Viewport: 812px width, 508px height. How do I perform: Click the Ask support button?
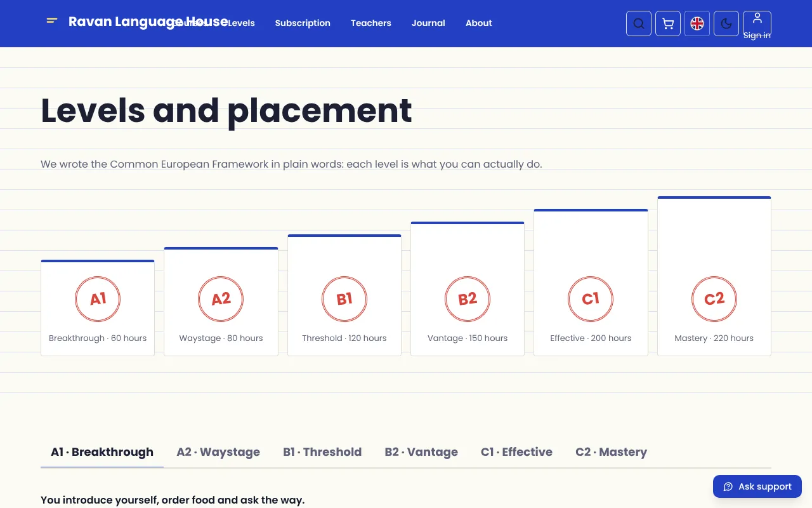757,486
